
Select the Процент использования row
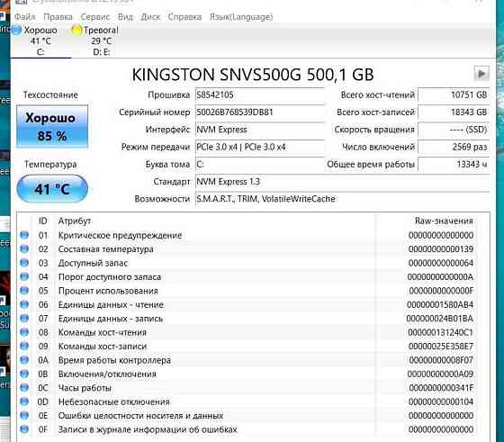(x=247, y=290)
